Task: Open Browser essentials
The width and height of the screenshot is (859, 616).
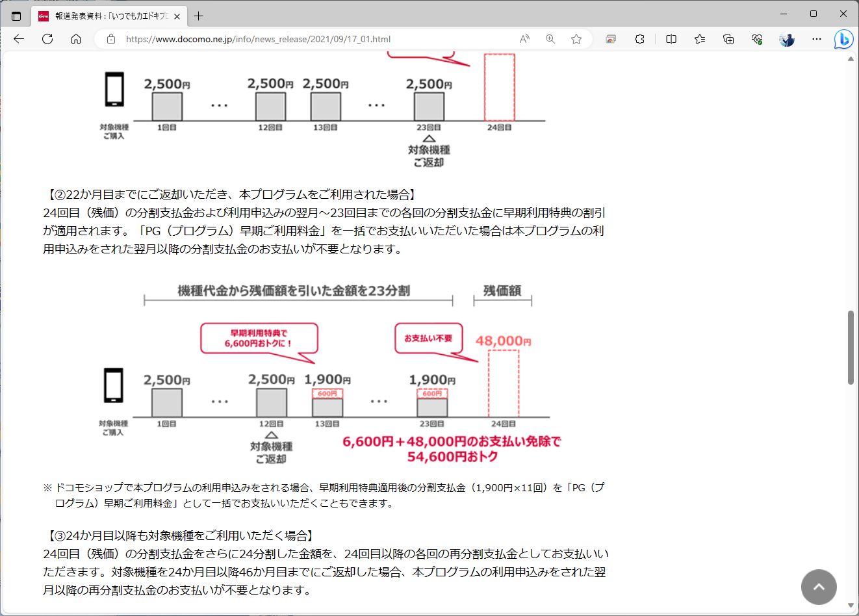Action: [x=756, y=39]
